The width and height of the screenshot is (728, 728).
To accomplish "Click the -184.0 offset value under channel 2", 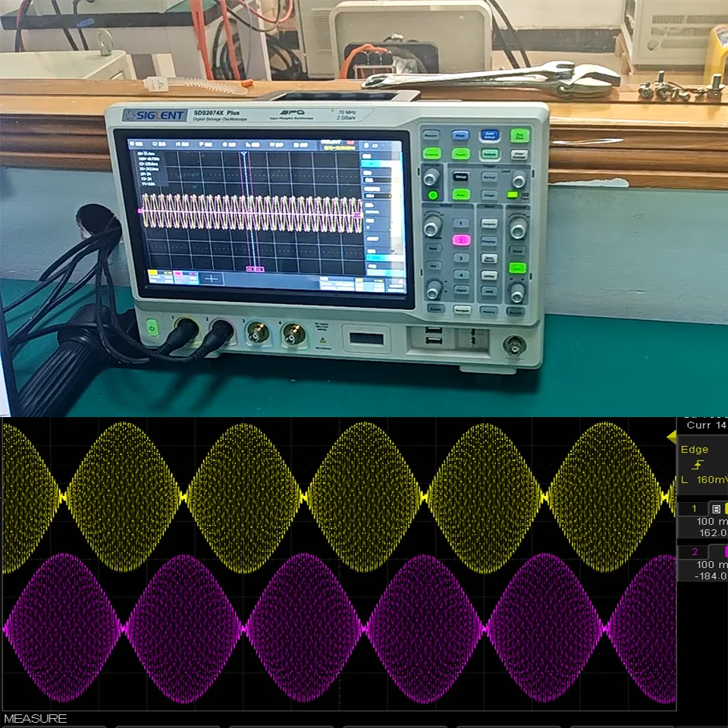I will [x=711, y=576].
